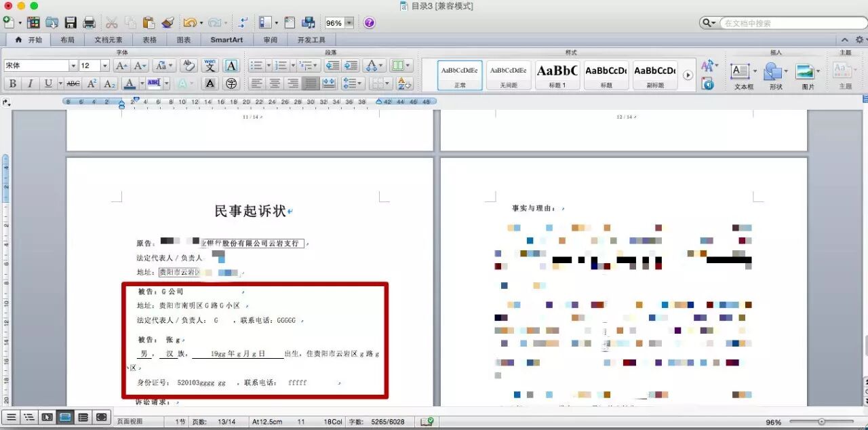This screenshot has width=868, height=430.
Task: Apply enclosed characters icon
Action: pyautogui.click(x=231, y=83)
